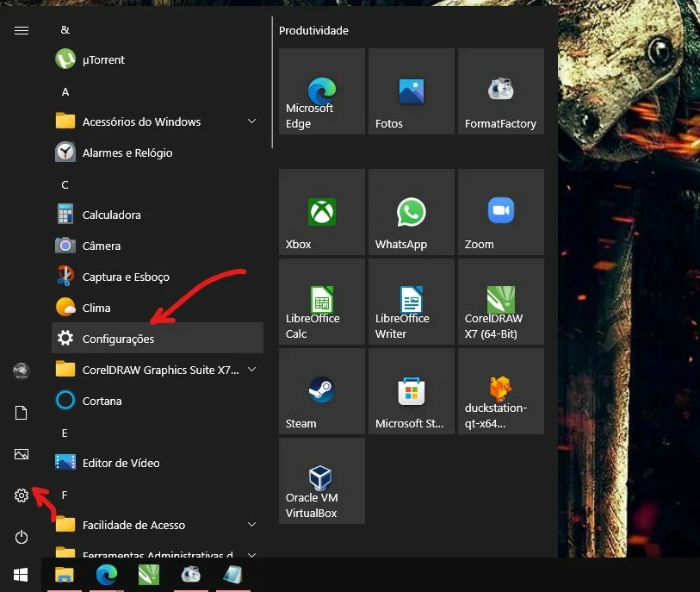This screenshot has width=700, height=592.
Task: Open the glass window app on the taskbar
Action: coord(232,575)
